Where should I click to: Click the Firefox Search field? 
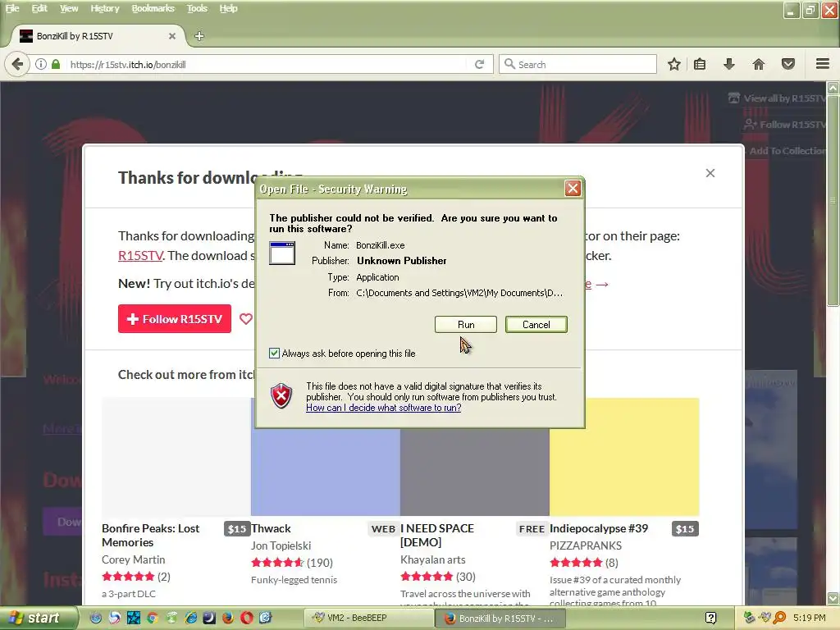(577, 64)
